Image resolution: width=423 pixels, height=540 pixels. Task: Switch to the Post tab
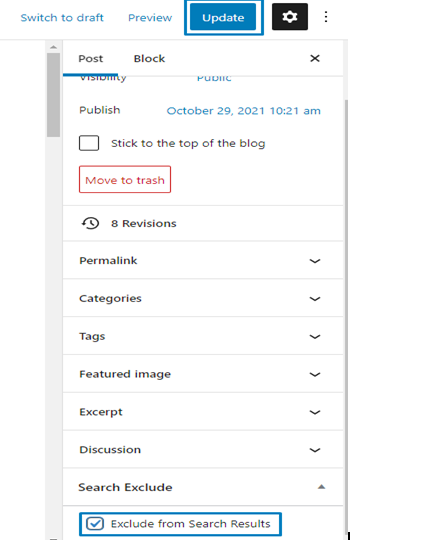tap(91, 59)
